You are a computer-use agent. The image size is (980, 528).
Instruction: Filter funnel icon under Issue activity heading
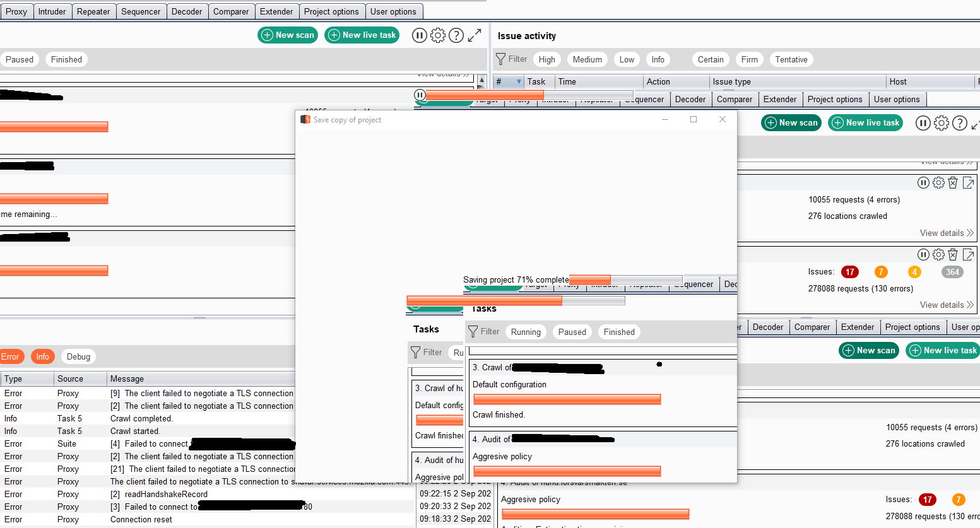501,59
